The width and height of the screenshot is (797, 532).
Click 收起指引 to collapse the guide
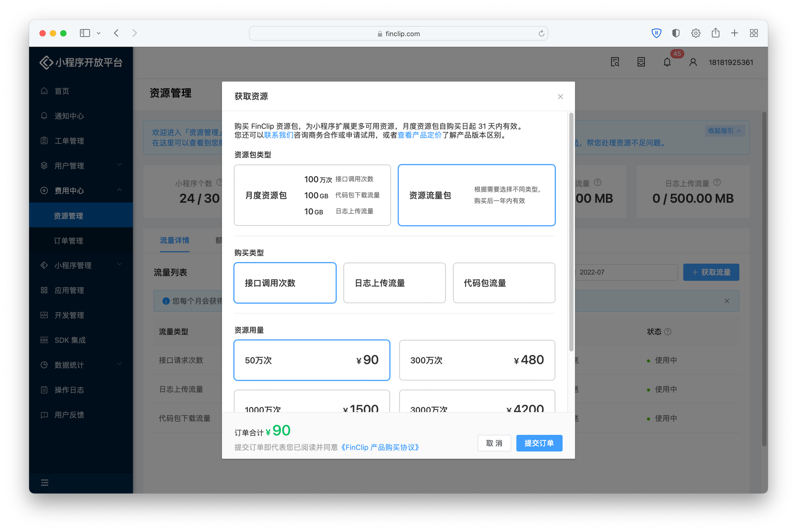(724, 131)
